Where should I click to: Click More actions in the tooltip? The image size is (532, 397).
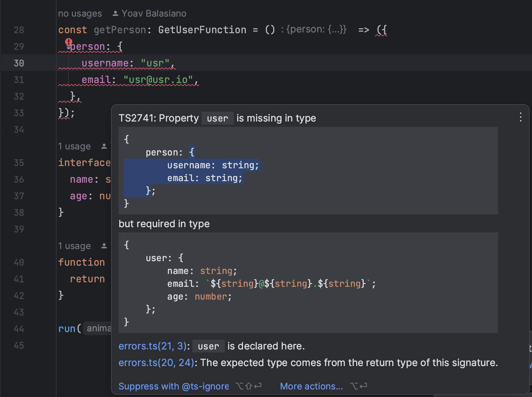311,386
